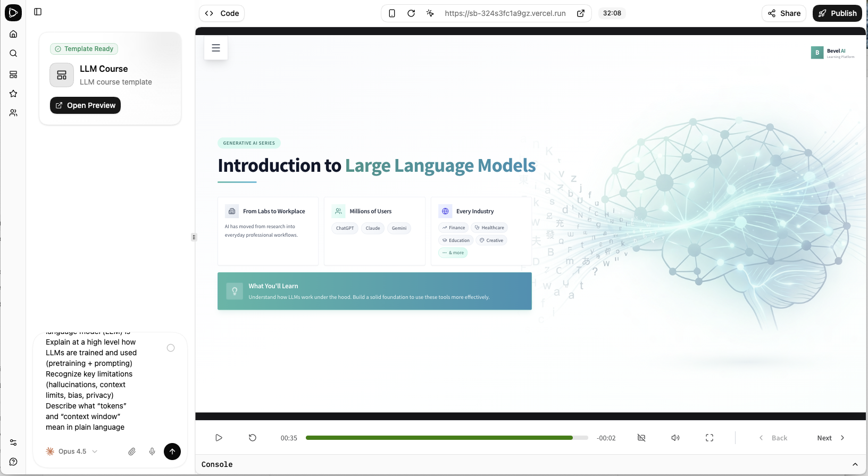Open the home page from sidebar
Screen dimensions: 868x476
pyautogui.click(x=13, y=34)
